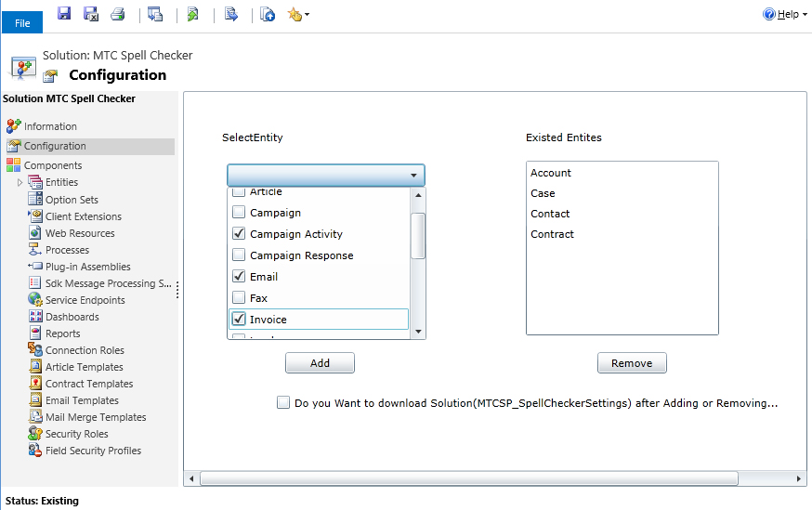Expand the Entities tree node
Screen dimensions: 812x510
[20, 183]
